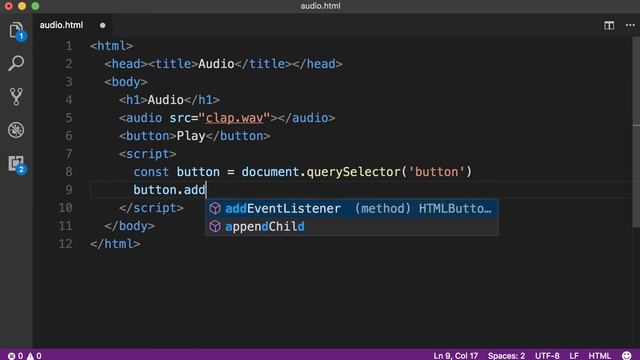Viewport: 640px width, 360px height.
Task: Click the errors count in status bar
Action: [16, 356]
